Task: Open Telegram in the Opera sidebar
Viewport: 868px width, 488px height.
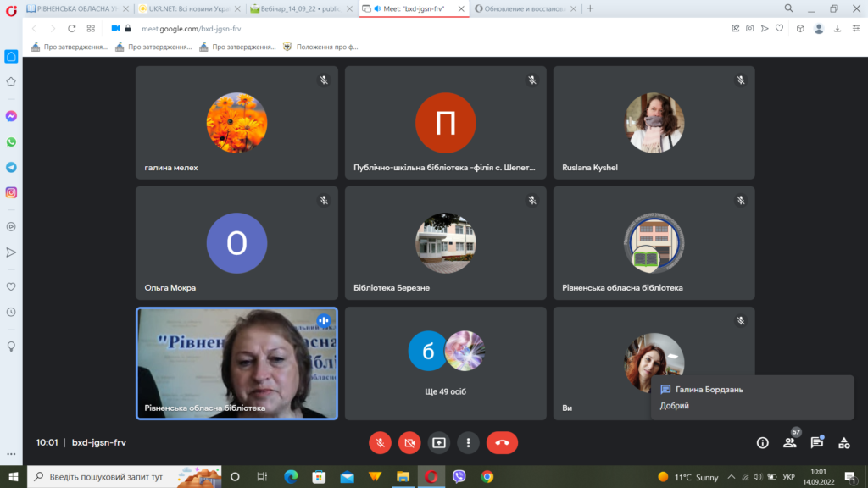Action: tap(11, 167)
